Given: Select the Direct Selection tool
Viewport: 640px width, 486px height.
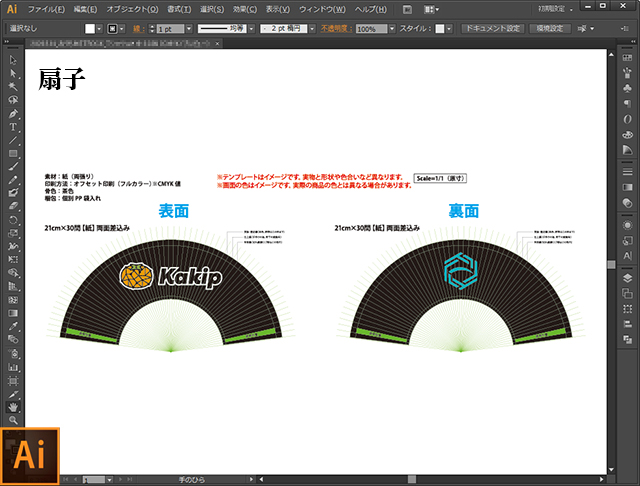Looking at the screenshot, I should (13, 73).
